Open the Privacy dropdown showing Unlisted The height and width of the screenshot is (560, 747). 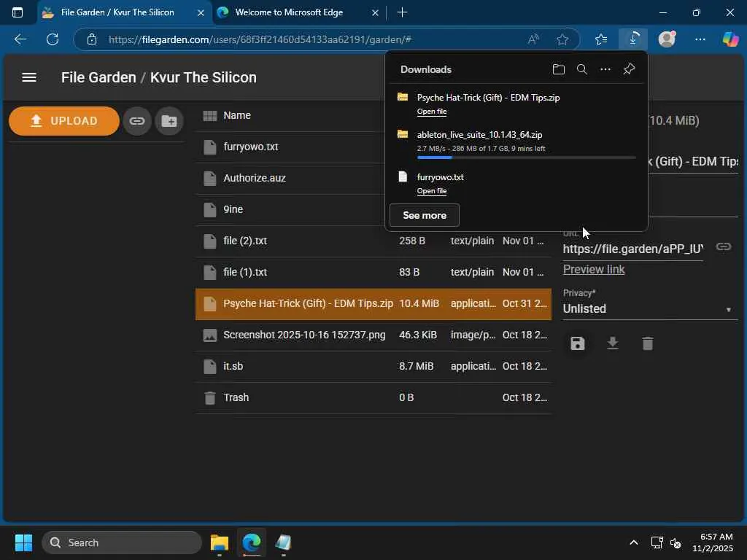point(650,308)
